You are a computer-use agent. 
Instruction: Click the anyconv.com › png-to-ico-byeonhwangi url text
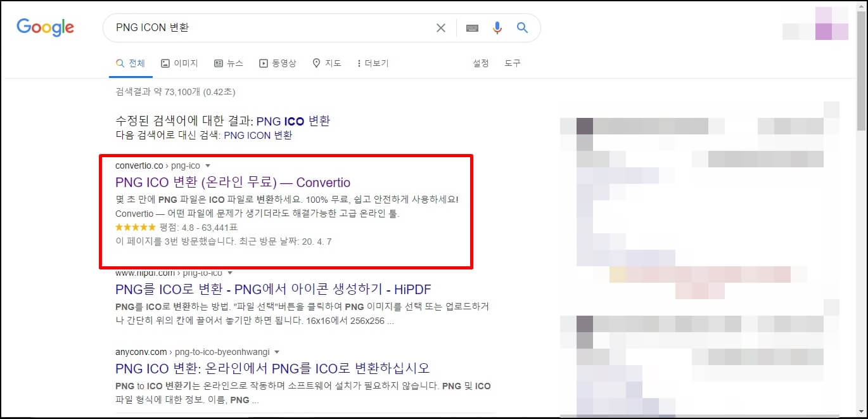tap(193, 352)
